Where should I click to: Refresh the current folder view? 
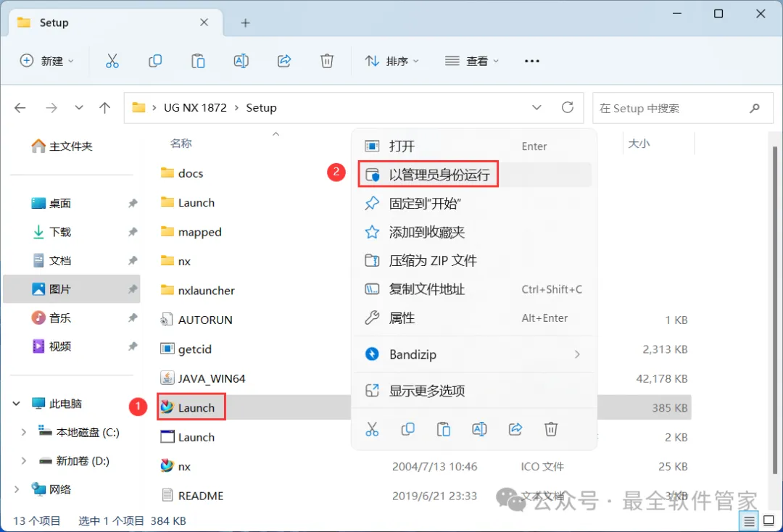pos(568,107)
